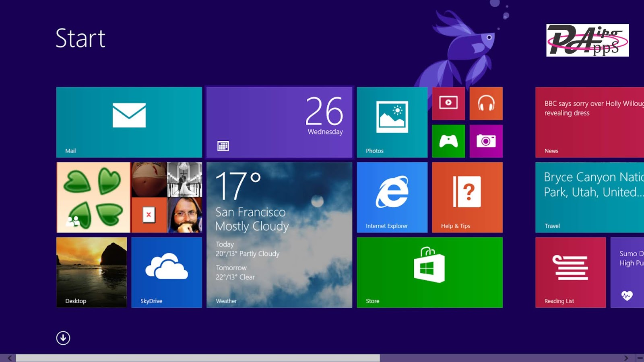Screen dimensions: 644x362
Task: Open Health & Fitness Sumo article tile
Action: [x=628, y=272]
